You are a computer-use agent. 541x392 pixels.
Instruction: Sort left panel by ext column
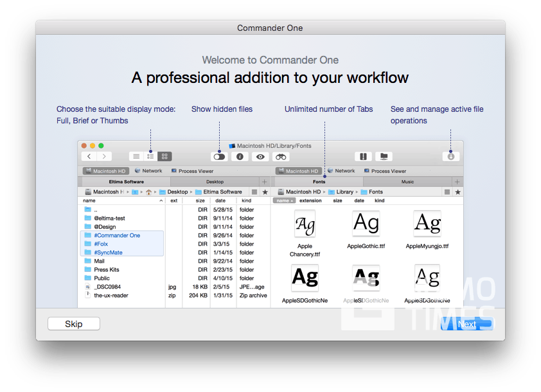pos(174,200)
